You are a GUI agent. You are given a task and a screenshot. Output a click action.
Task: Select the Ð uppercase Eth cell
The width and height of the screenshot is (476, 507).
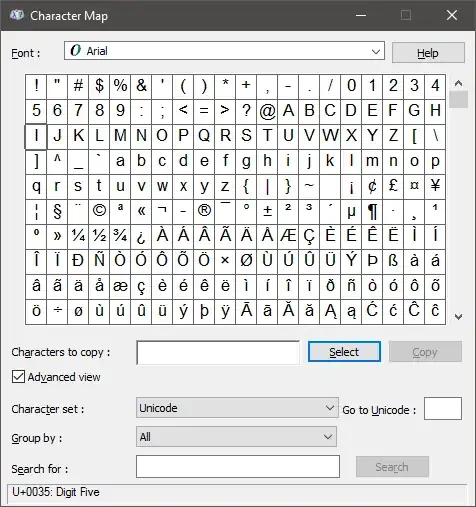[78, 261]
